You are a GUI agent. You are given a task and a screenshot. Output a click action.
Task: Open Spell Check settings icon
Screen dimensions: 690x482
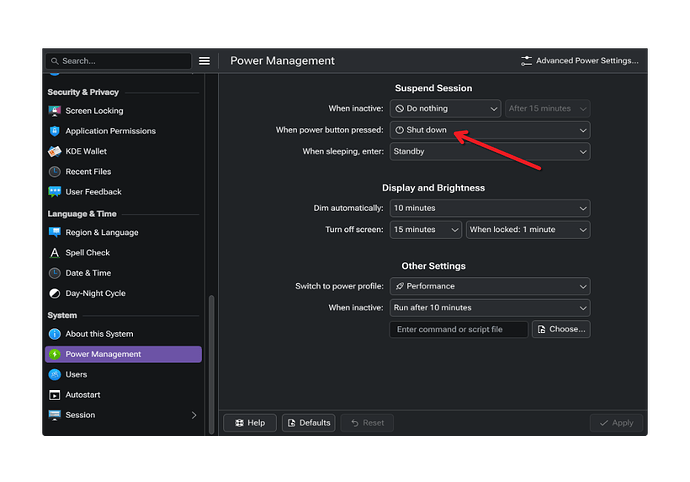[55, 253]
